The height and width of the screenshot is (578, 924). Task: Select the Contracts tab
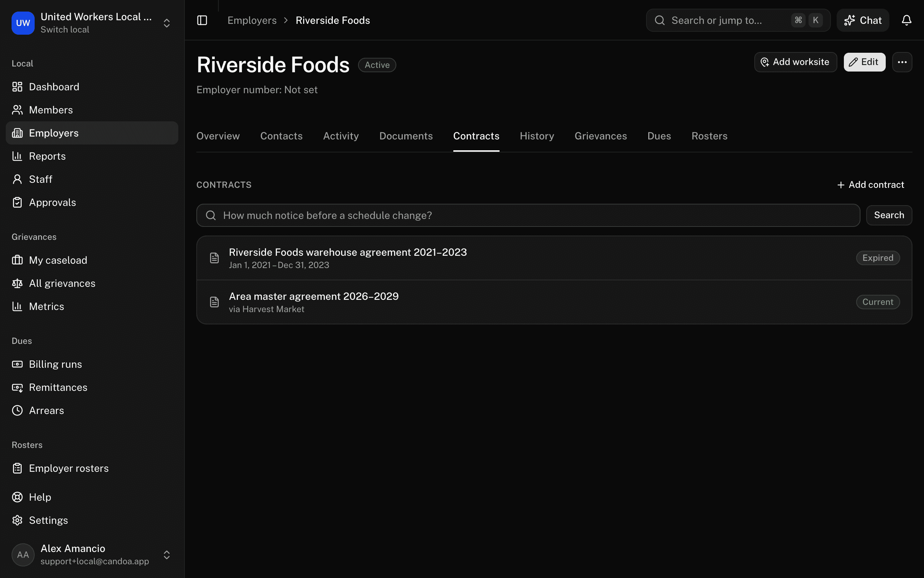[x=476, y=136]
